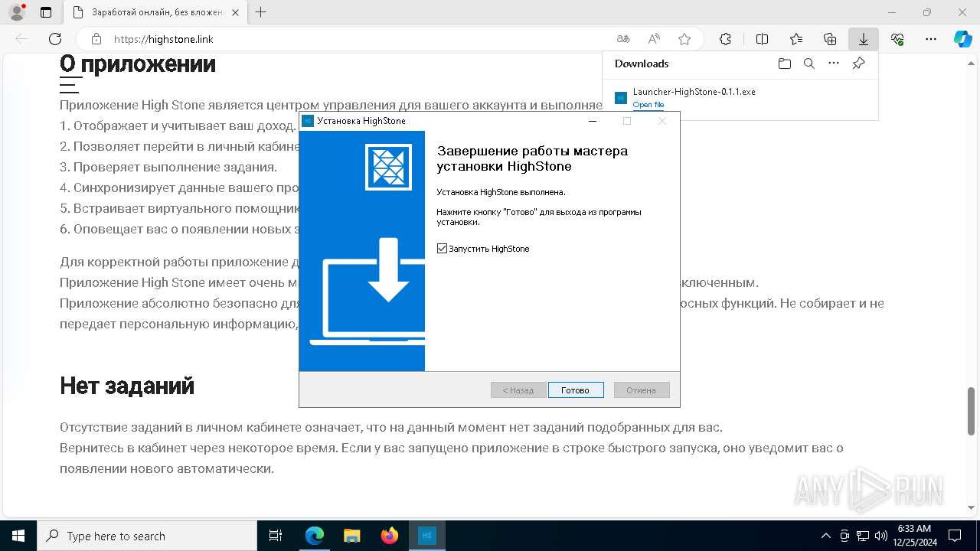Open Edge Settings and more menu
The width and height of the screenshot is (980, 551).
coord(931,39)
